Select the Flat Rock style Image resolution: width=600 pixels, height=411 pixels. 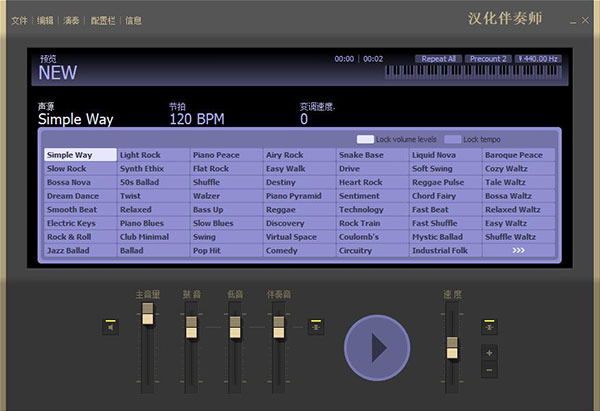[x=227, y=168]
